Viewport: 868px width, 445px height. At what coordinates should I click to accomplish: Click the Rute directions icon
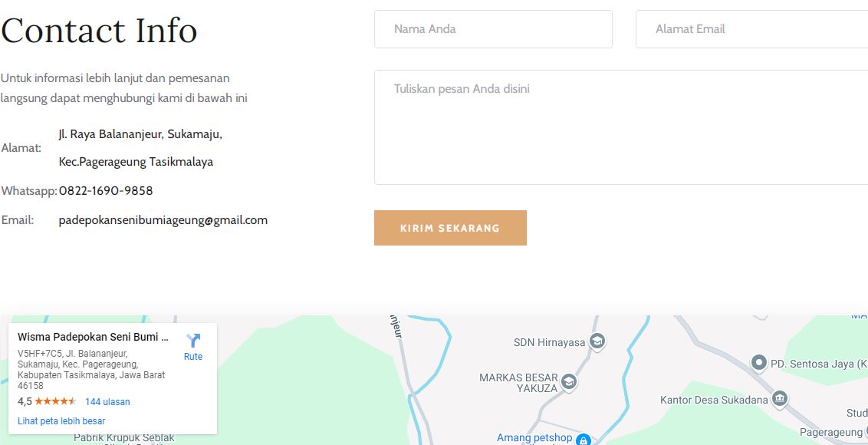point(193,341)
